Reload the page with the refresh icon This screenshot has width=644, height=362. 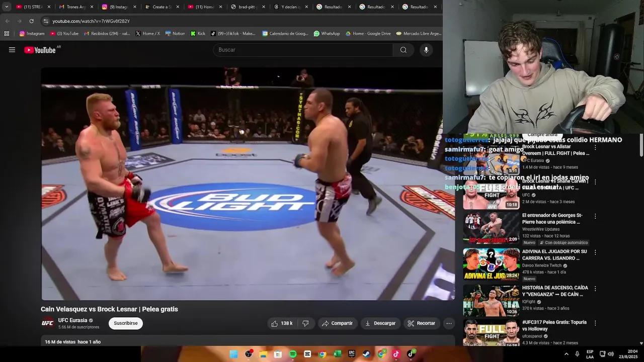31,21
